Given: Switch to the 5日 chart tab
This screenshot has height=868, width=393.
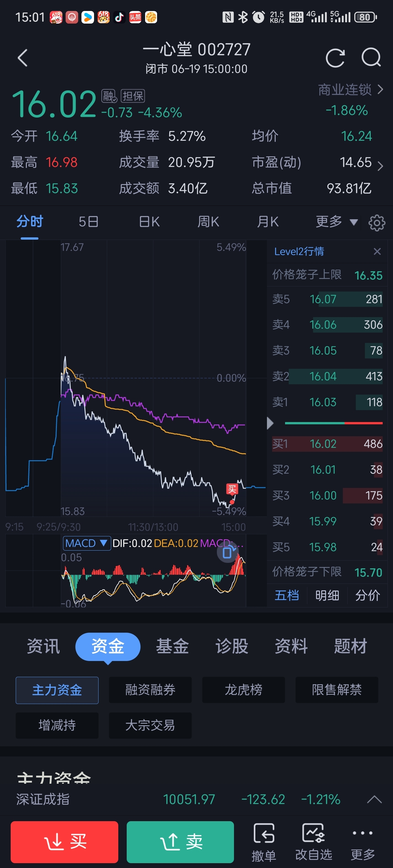Looking at the screenshot, I should tap(88, 222).
